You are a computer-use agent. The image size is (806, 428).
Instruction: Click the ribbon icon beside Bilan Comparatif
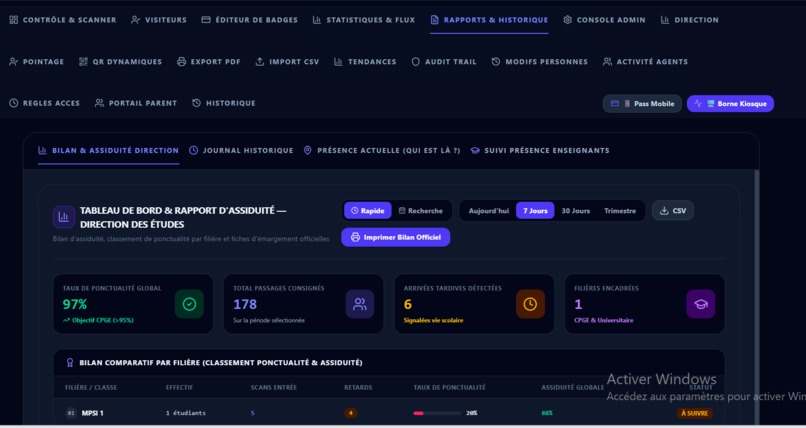coord(70,363)
